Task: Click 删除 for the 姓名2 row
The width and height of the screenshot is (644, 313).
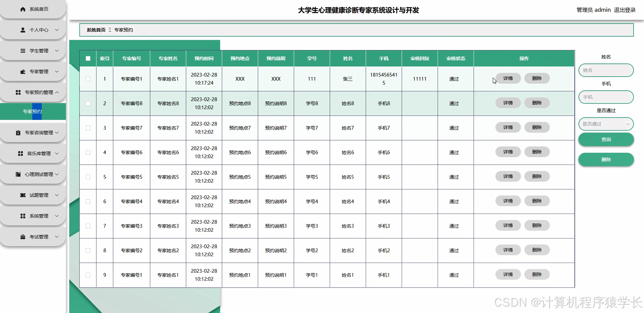Action: click(537, 250)
